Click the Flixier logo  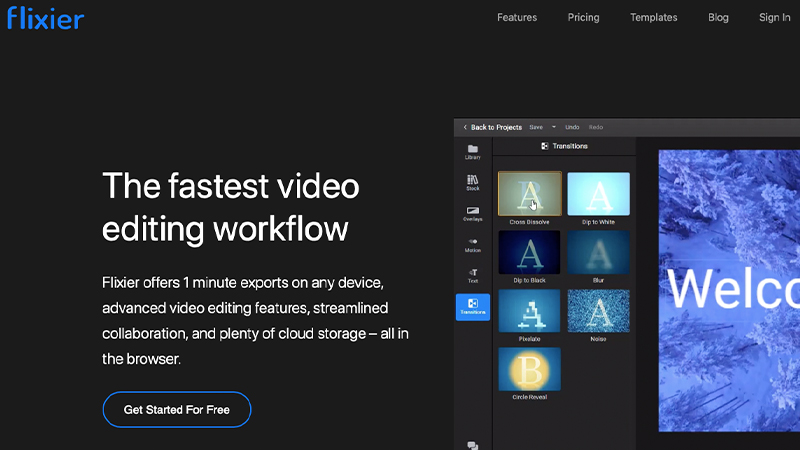click(45, 18)
